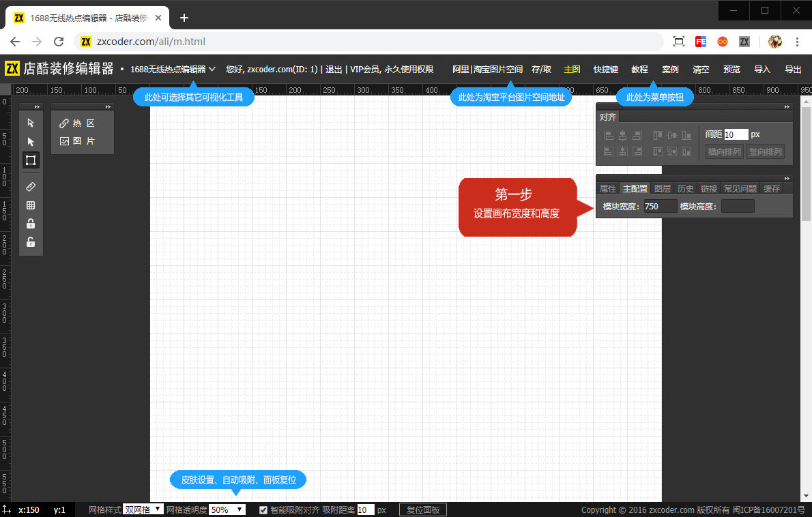The image size is (812, 517).
Task: Click the 复位面板 reset panel button
Action: (x=423, y=509)
